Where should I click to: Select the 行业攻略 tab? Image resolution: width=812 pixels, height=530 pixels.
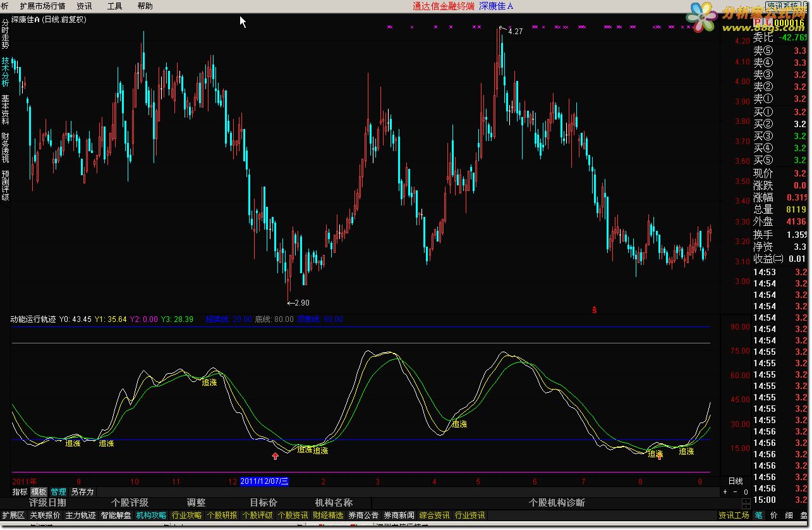(186, 515)
